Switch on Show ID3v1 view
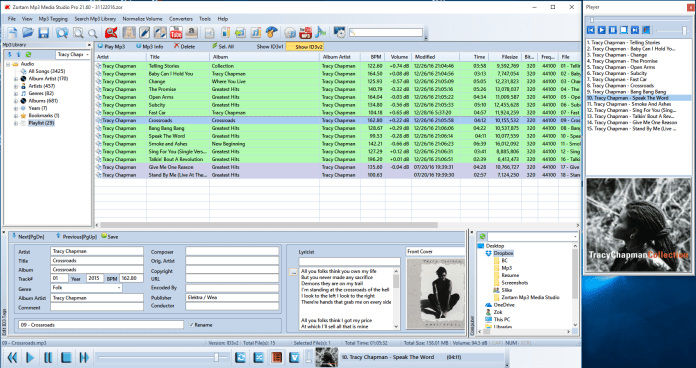Screen dimensions: 696x368 [x=270, y=47]
